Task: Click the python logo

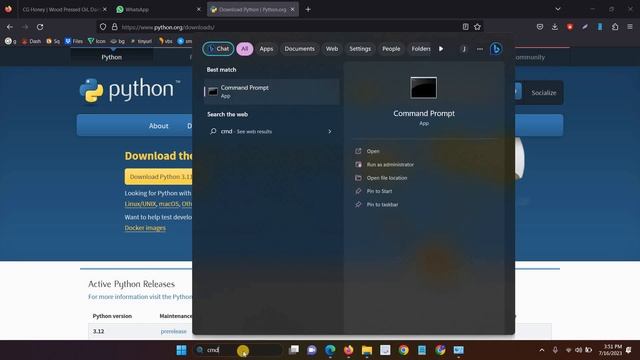Action: pyautogui.click(x=130, y=90)
